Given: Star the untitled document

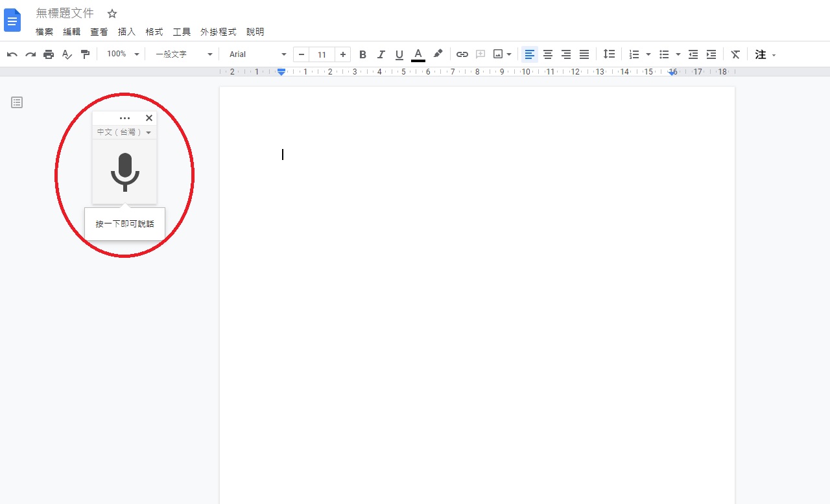Looking at the screenshot, I should [x=112, y=14].
